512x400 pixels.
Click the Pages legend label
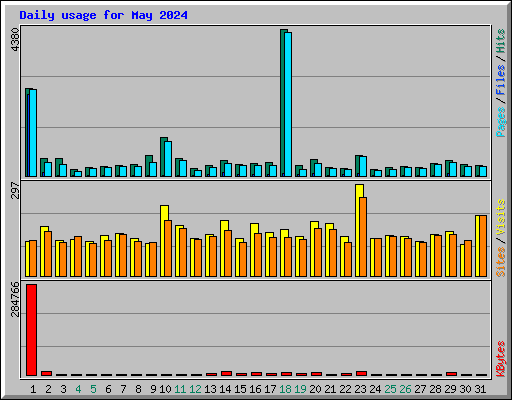tap(501, 122)
